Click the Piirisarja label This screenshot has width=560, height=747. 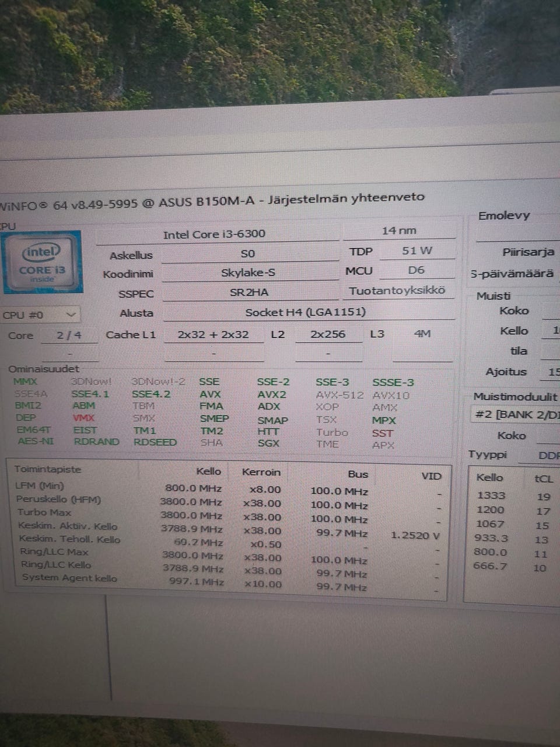[528, 252]
